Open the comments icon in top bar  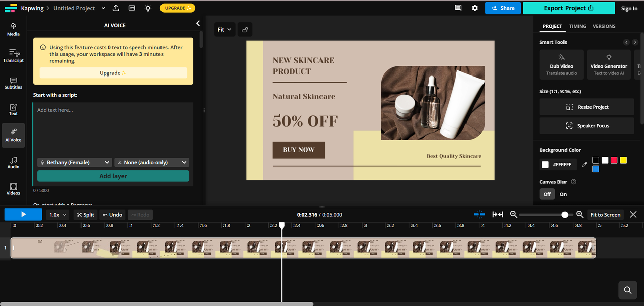click(458, 8)
